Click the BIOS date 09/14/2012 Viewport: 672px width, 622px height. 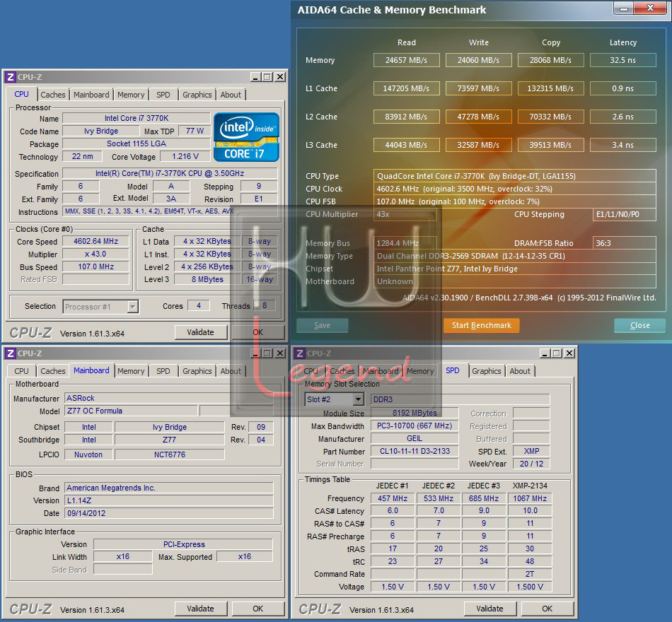168,513
